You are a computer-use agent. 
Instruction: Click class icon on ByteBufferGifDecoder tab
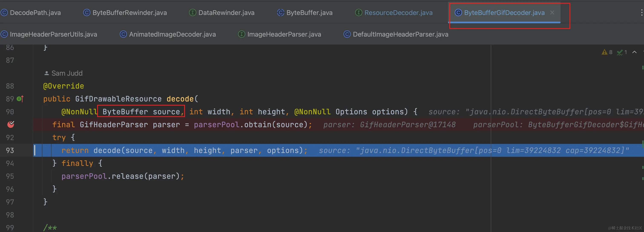point(458,13)
